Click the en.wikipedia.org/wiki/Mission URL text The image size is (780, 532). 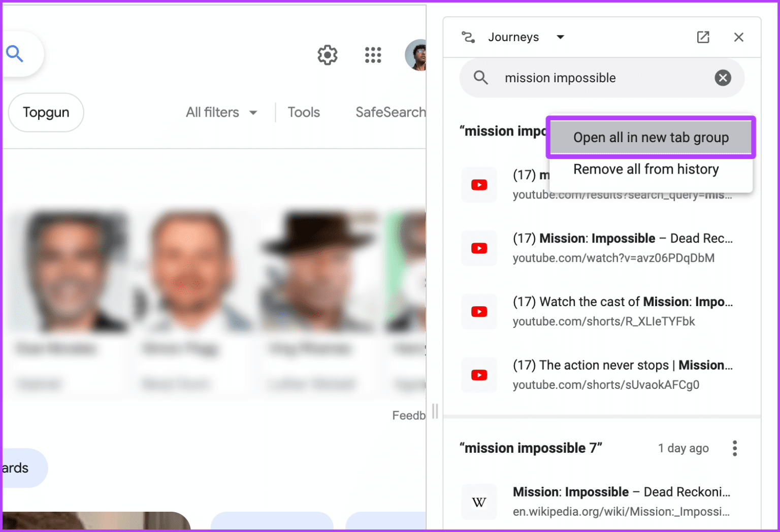621,512
